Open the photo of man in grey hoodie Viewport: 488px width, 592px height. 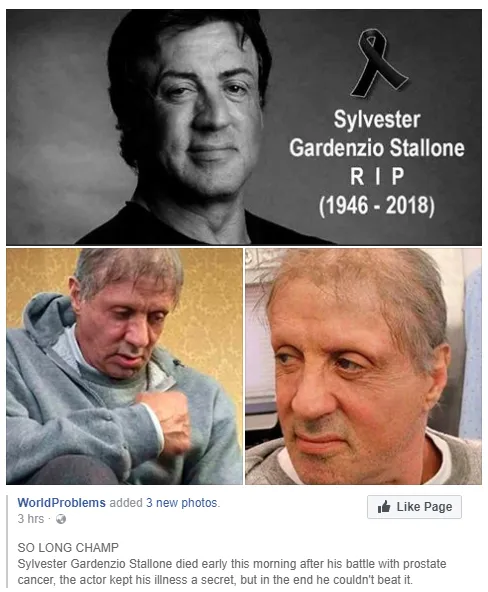click(x=125, y=366)
